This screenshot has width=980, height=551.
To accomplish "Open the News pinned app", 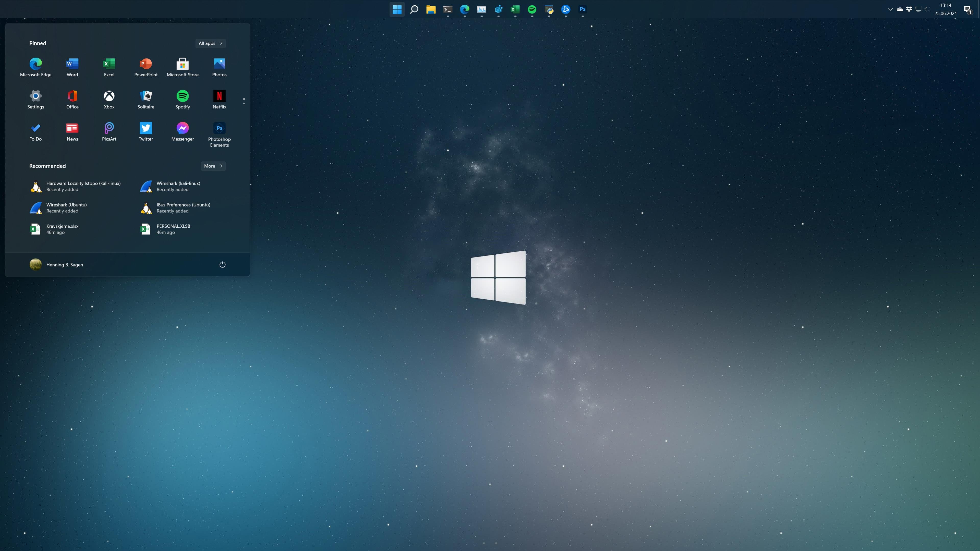I will 72,132.
